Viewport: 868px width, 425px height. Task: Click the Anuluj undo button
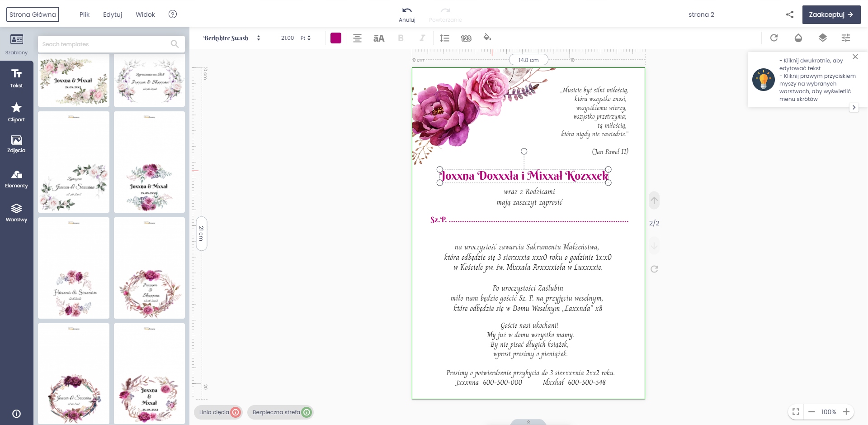pyautogui.click(x=407, y=14)
